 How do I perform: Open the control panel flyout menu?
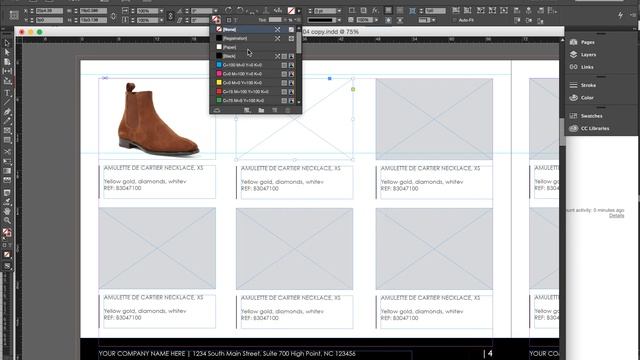coord(633,15)
